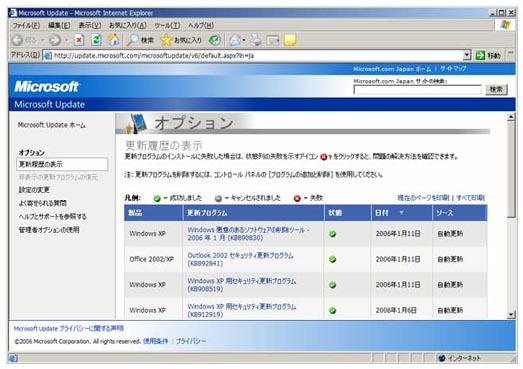Viewport: 523px width, 369px height.
Task: Click the Windows flag logo in menu bar corner
Action: coord(505,25)
